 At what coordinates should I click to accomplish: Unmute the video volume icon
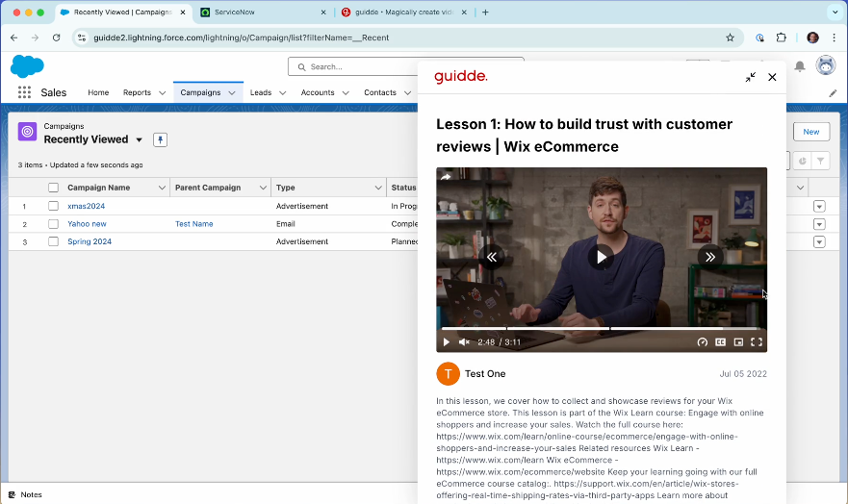tap(464, 342)
